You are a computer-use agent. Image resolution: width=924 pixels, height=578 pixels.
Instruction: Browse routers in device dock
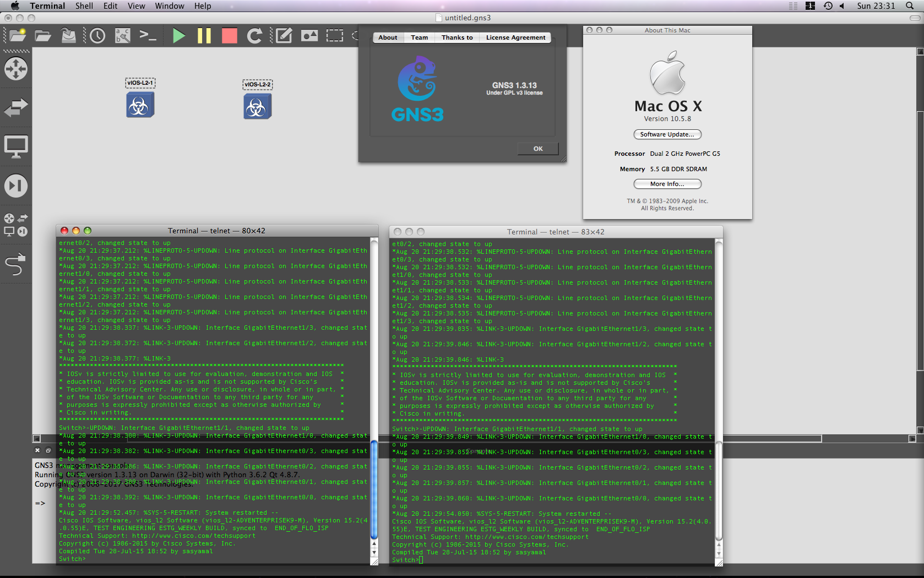pos(15,69)
